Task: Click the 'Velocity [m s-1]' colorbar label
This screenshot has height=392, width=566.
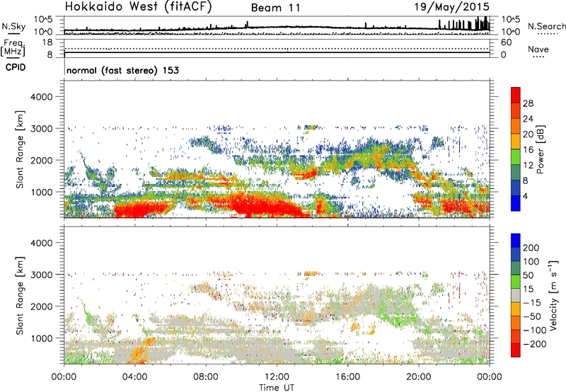Action: click(x=553, y=295)
